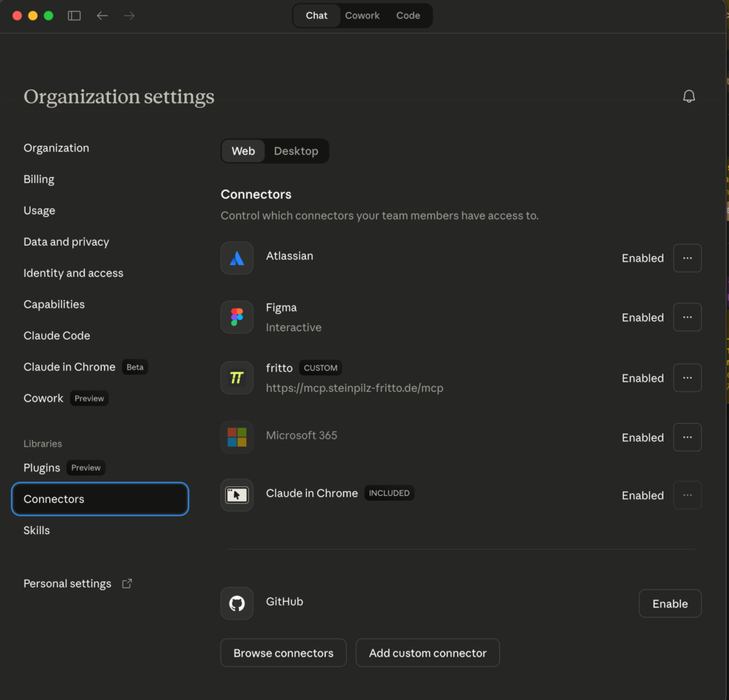The image size is (729, 700).
Task: Select the Web connectors view
Action: pos(243,151)
